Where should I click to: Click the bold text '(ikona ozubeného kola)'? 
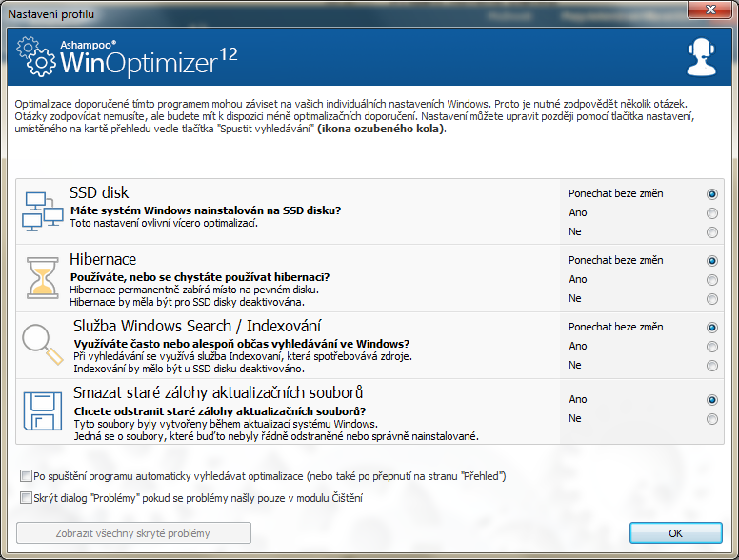381,129
